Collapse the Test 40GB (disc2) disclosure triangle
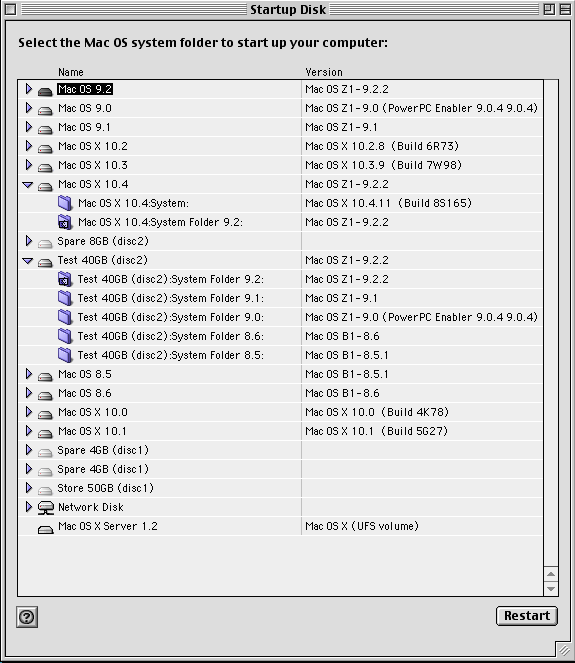 click(x=28, y=261)
